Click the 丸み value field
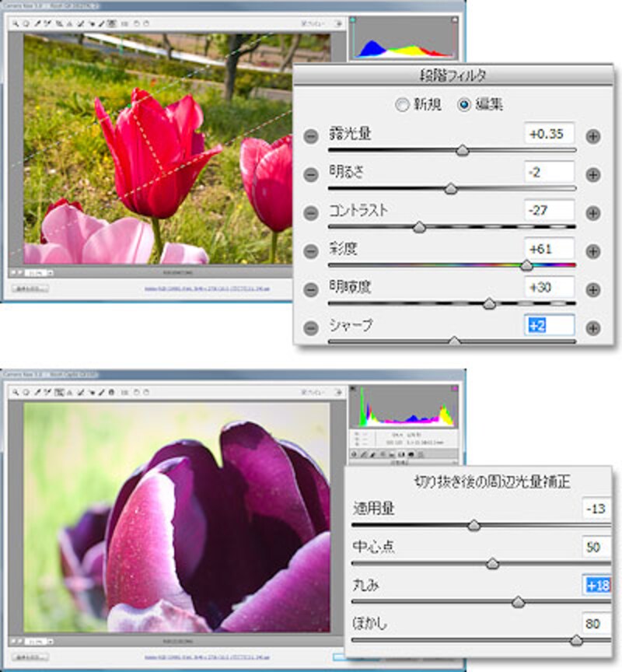 tap(596, 585)
